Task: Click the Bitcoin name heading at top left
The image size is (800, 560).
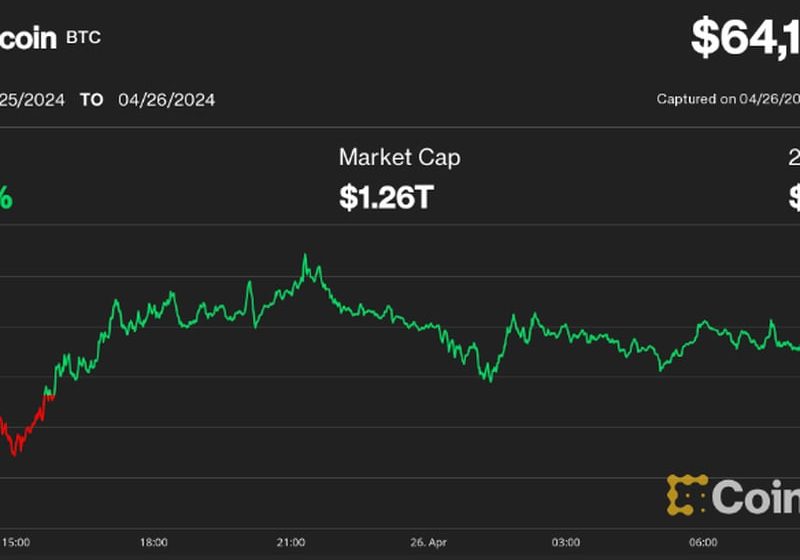Action: click(28, 39)
